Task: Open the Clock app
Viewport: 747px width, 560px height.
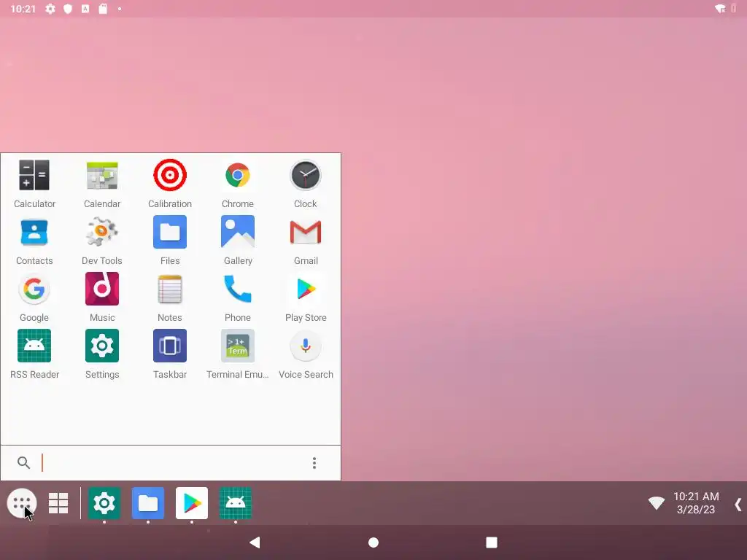Action: point(306,184)
